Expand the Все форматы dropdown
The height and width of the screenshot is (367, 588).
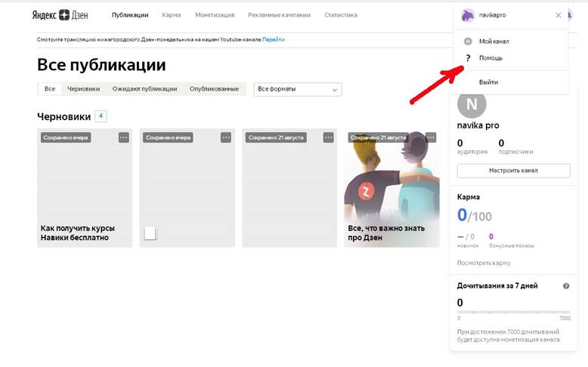pyautogui.click(x=298, y=89)
